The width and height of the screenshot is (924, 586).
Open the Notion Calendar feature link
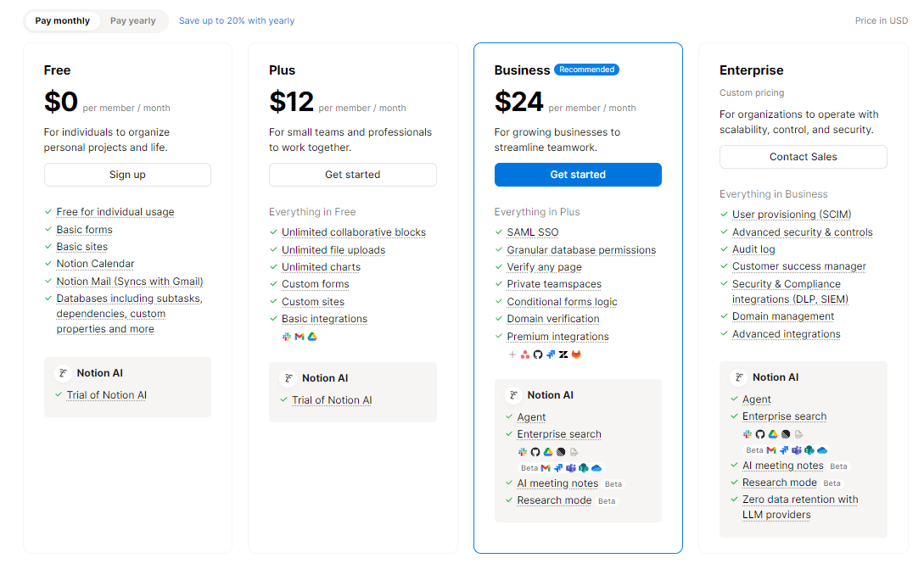(x=95, y=264)
